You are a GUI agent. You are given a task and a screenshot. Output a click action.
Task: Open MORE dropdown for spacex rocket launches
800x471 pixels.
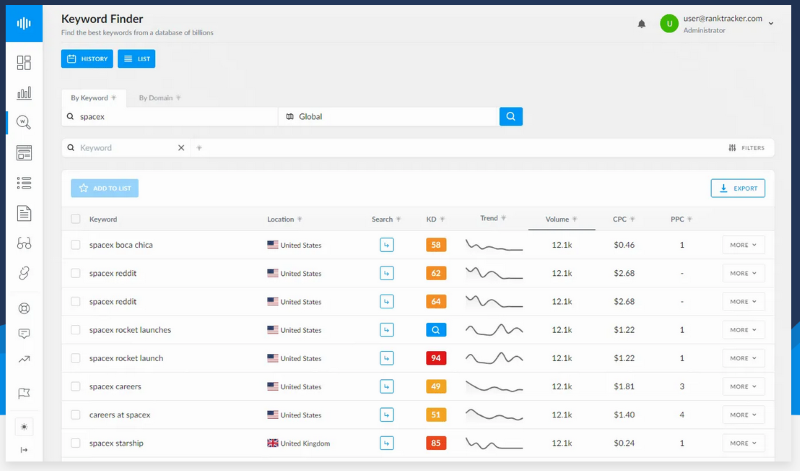743,330
